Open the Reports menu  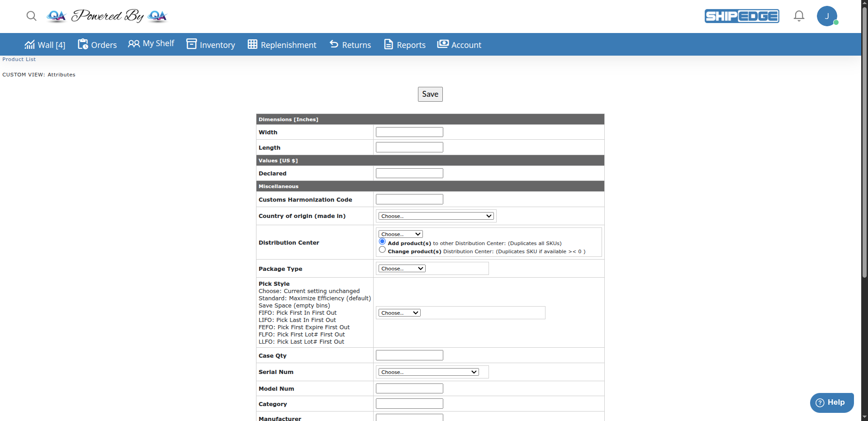405,45
